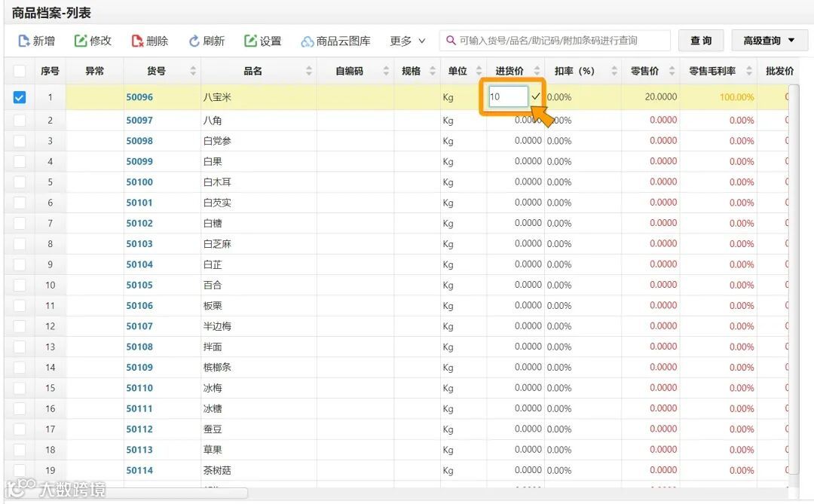
Task: Select the 半边梅 product name cell
Action: coord(259,326)
